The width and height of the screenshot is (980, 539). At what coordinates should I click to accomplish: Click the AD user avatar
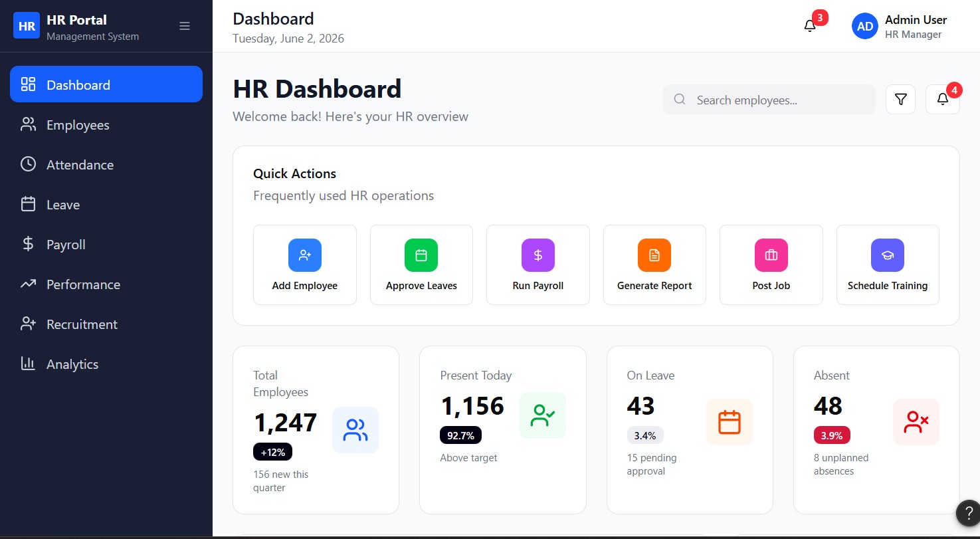point(865,26)
